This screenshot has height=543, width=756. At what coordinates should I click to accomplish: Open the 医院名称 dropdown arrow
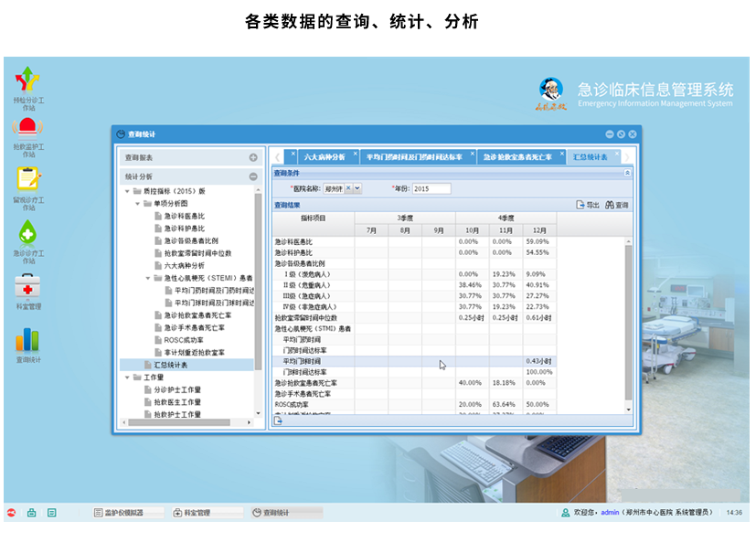[357, 188]
